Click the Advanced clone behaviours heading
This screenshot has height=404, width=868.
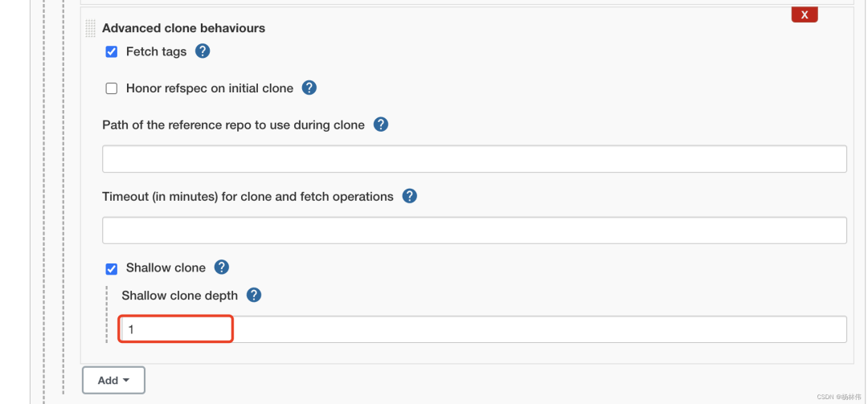(x=183, y=28)
